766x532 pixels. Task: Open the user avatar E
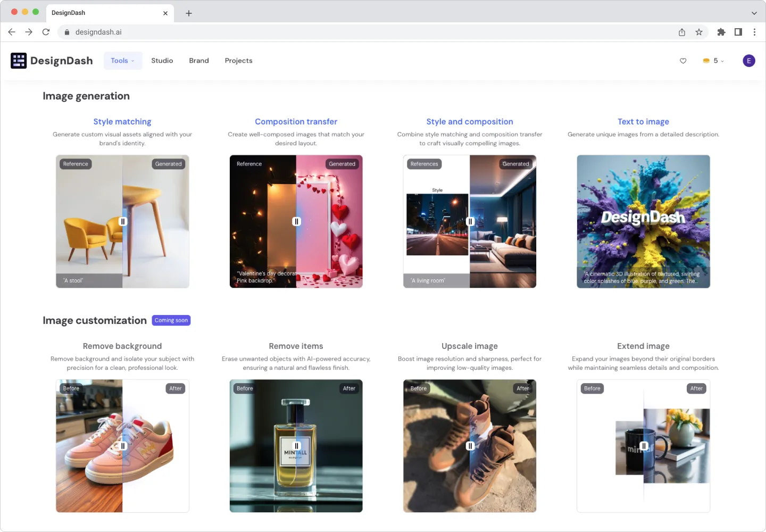pyautogui.click(x=749, y=61)
